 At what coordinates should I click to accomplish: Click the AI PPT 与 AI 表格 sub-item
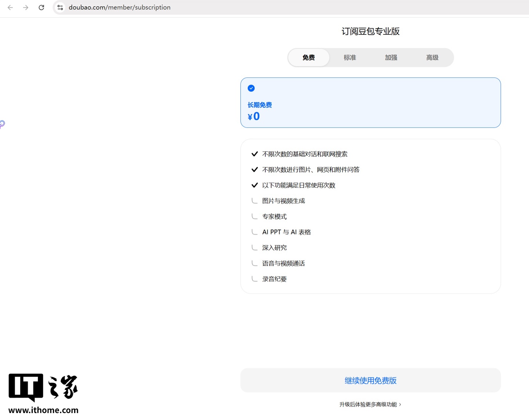click(287, 232)
